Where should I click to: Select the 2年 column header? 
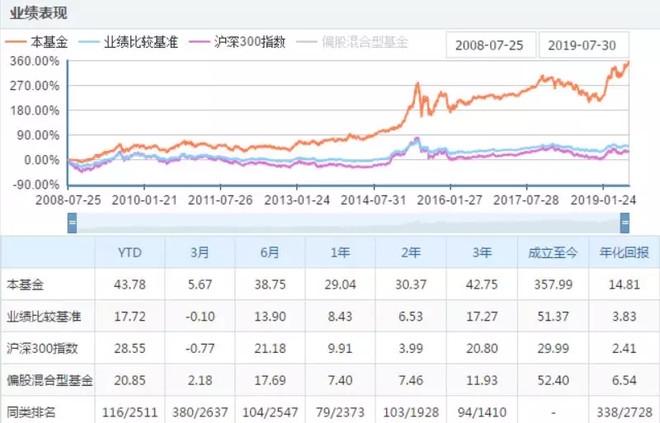411,253
